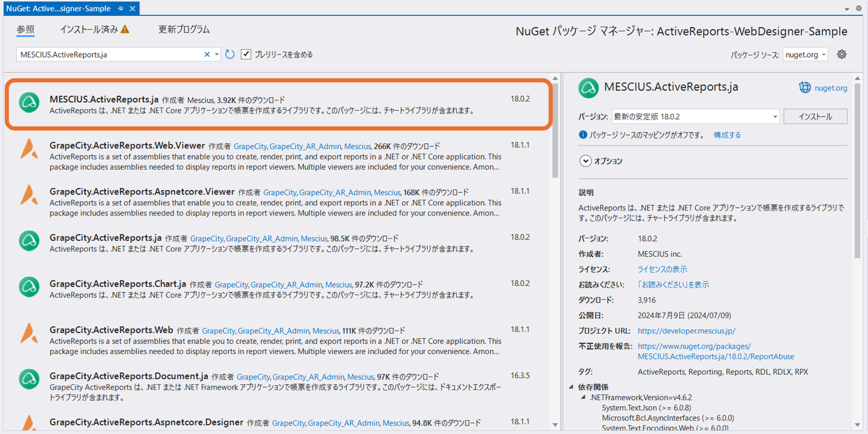Close the NuGet document tab
The height and width of the screenshot is (434, 868).
132,9
